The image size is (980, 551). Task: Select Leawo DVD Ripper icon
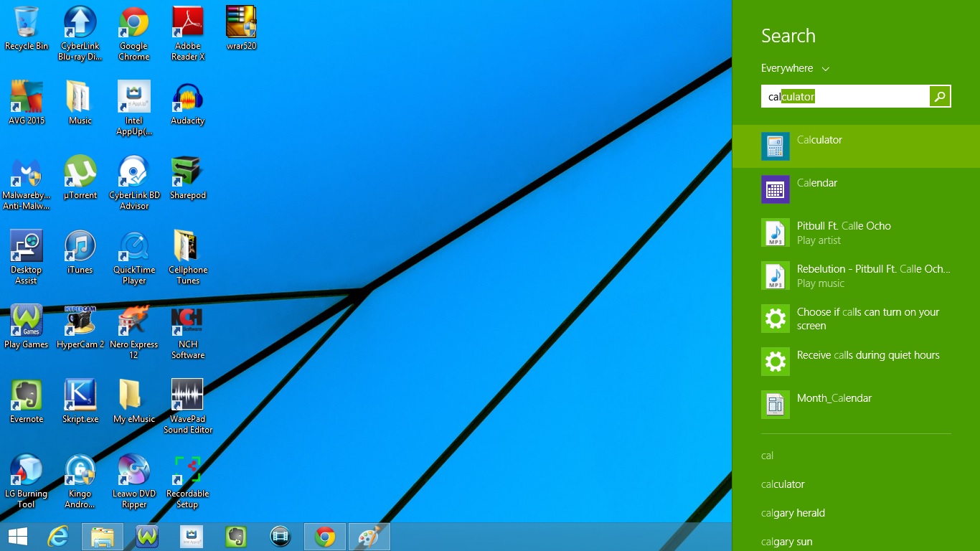pos(134,481)
